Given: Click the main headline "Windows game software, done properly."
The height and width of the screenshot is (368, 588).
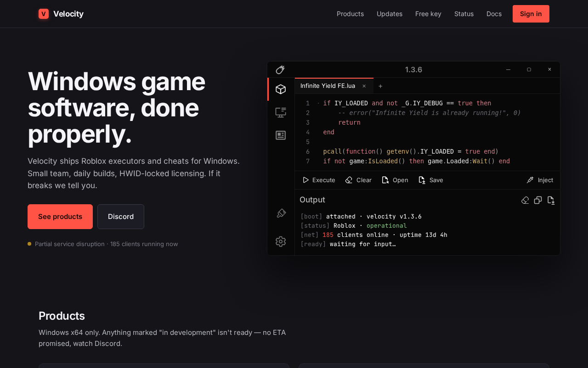Looking at the screenshot, I should [x=117, y=108].
